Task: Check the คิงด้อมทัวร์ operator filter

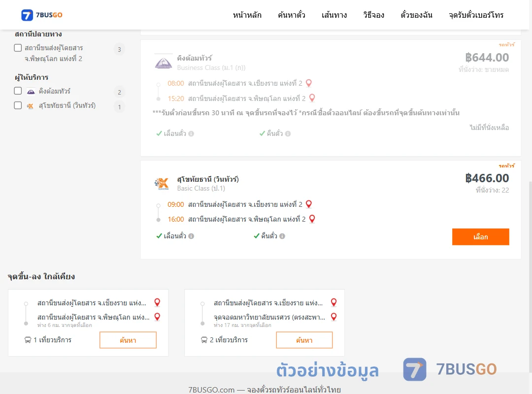Action: 18,91
